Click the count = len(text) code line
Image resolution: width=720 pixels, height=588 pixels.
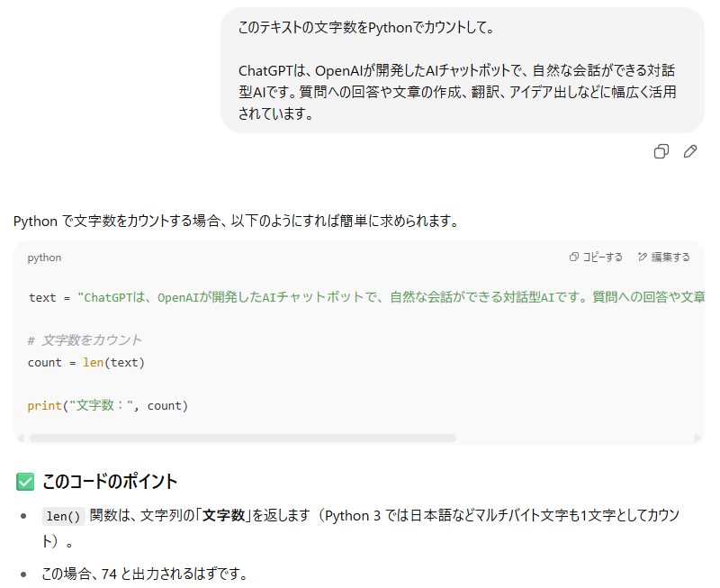86,363
